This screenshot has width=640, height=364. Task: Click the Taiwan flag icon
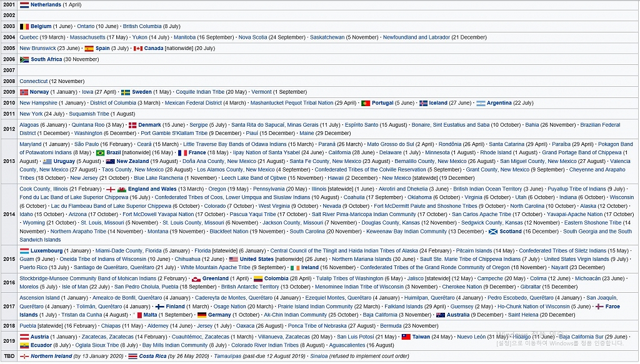(x=406, y=337)
